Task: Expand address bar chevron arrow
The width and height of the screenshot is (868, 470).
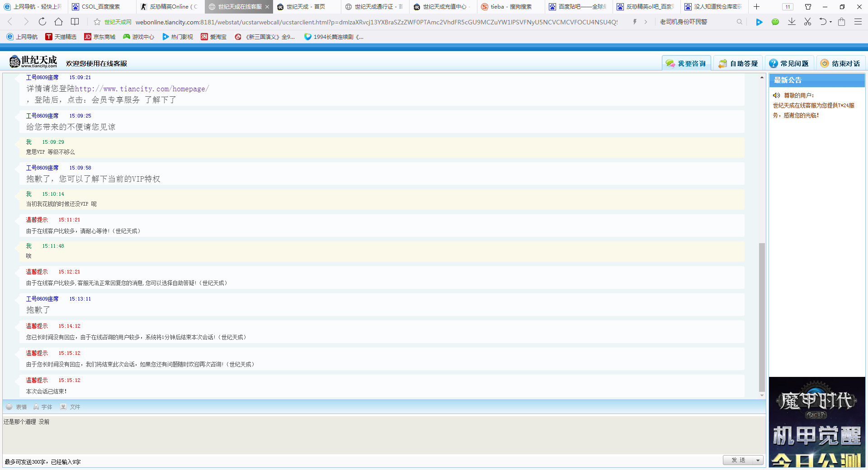Action: coord(646,22)
